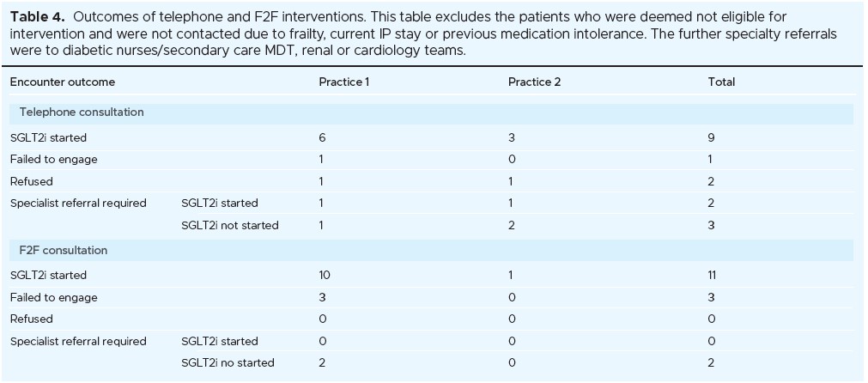Image resolution: width=868 pixels, height=383 pixels.
Task: Click the "F2F consultation" section row
Action: pyautogui.click(x=64, y=251)
